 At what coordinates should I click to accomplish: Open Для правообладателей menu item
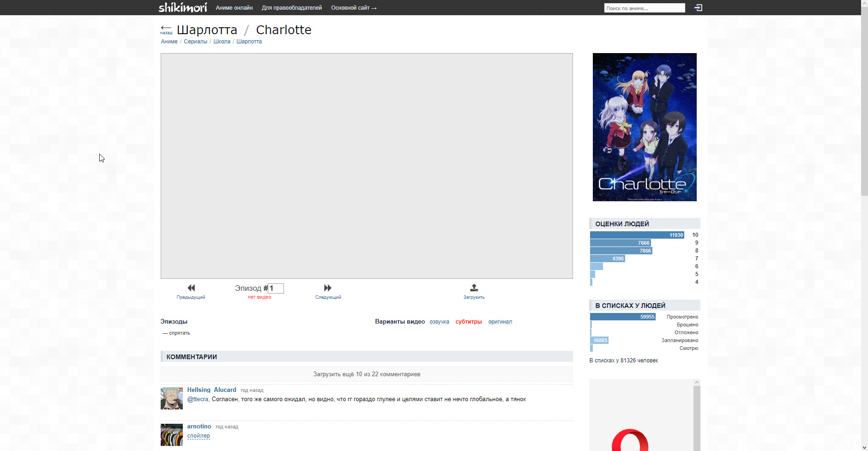[x=292, y=8]
